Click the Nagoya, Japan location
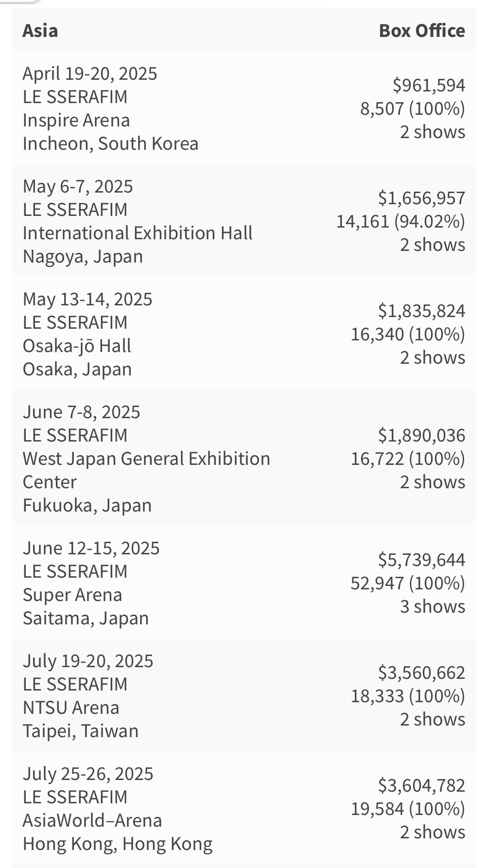Screen dimensions: 486x868 [83, 256]
